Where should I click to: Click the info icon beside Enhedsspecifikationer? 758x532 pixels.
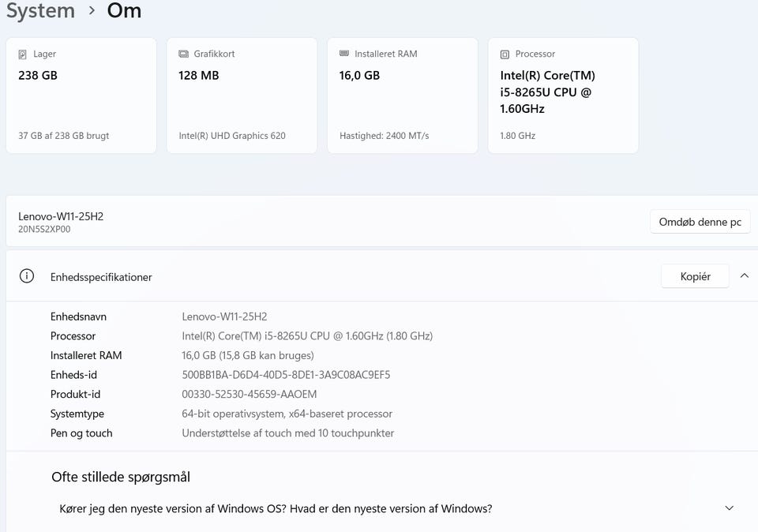tap(27, 276)
